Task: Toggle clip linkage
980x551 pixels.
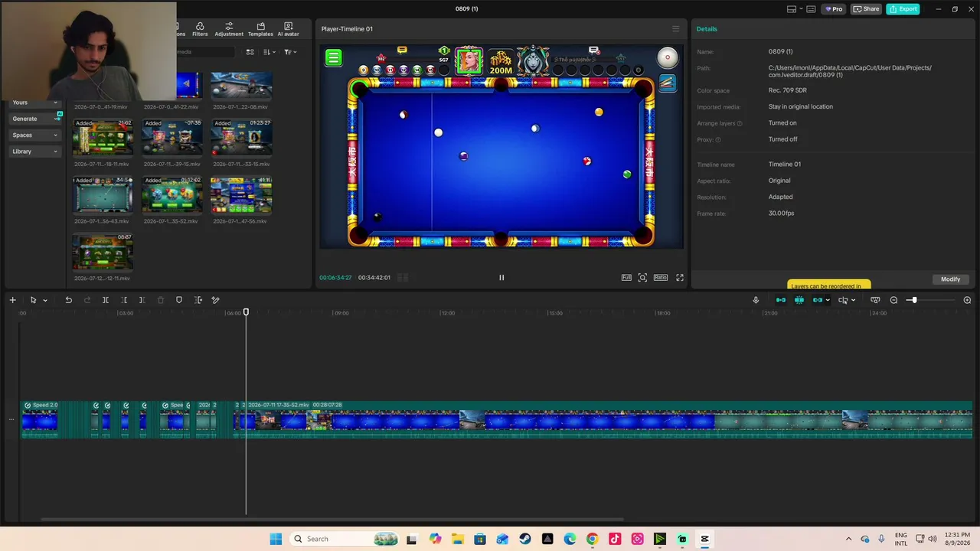Action: (x=817, y=300)
